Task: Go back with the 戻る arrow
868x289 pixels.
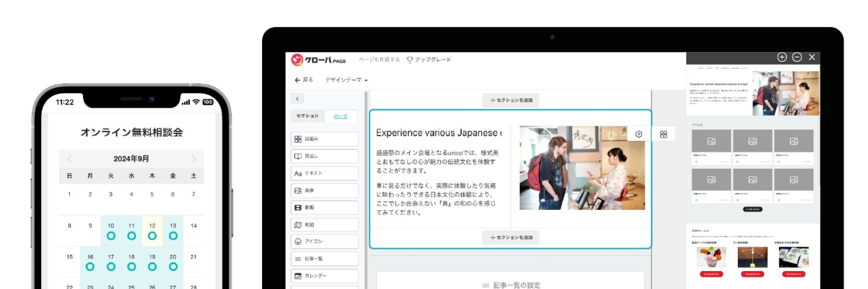Action: coord(304,80)
